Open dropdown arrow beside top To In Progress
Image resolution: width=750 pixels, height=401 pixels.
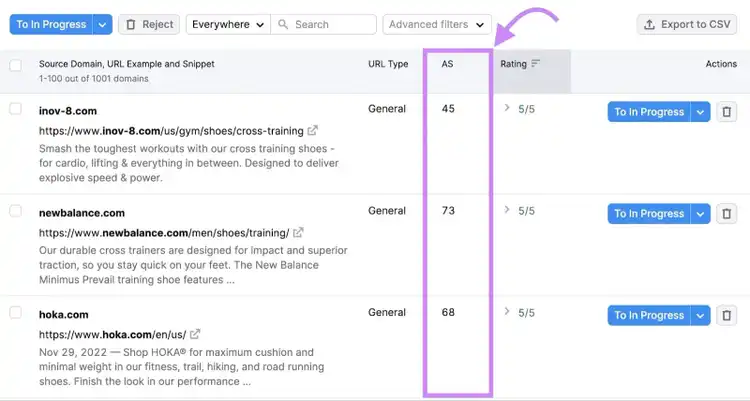point(103,24)
